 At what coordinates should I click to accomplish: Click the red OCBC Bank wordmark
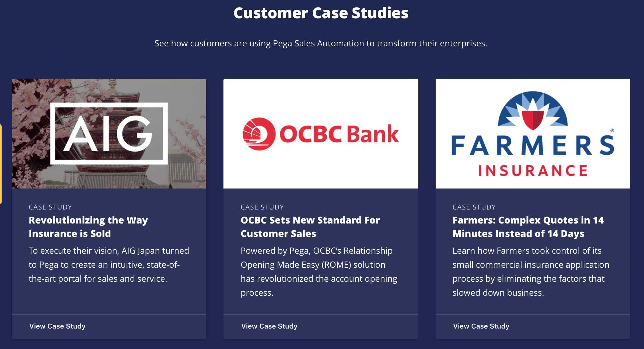coord(339,134)
